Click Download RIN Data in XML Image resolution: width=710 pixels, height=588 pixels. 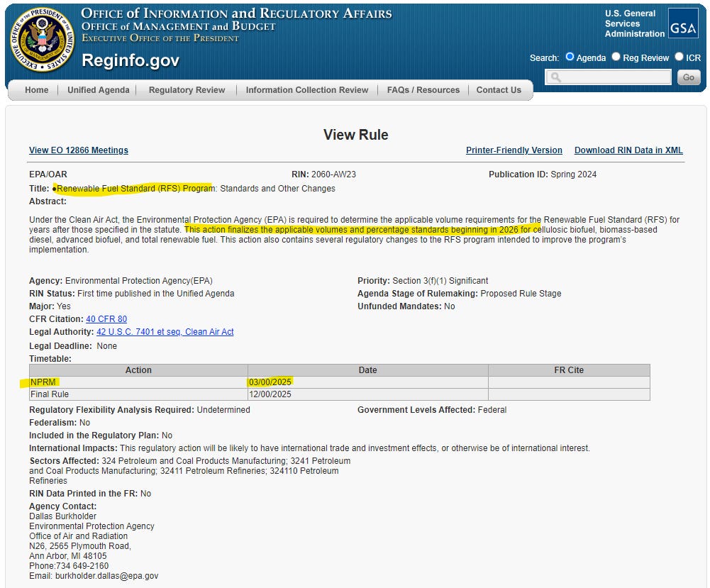pos(628,150)
